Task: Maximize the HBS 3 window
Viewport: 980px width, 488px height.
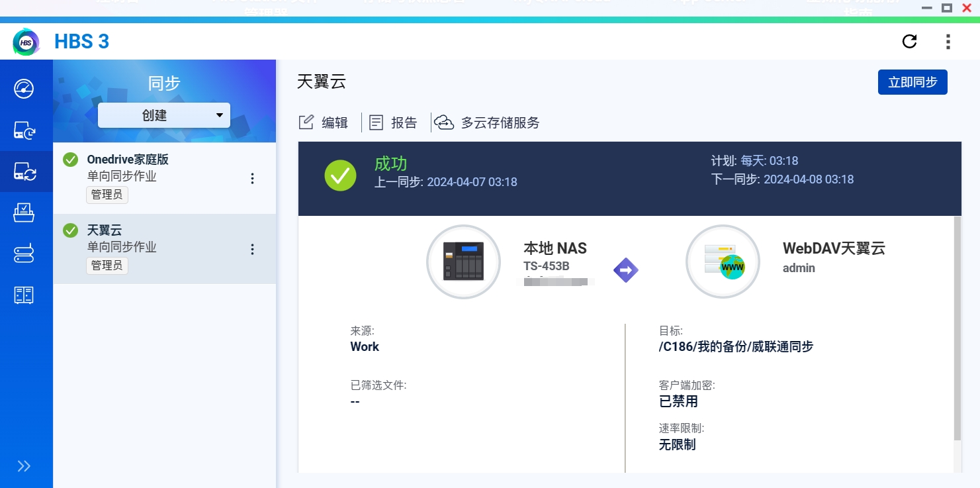Action: coord(947,8)
